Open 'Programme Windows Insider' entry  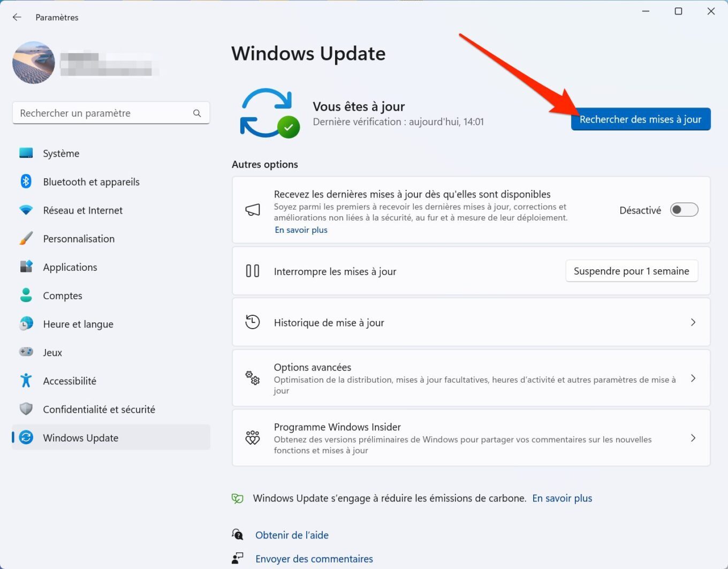471,438
